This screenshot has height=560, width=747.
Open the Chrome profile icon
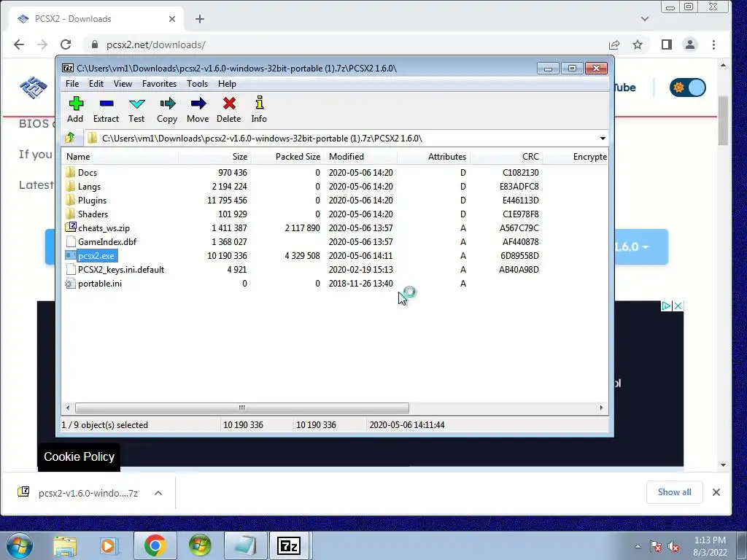690,44
